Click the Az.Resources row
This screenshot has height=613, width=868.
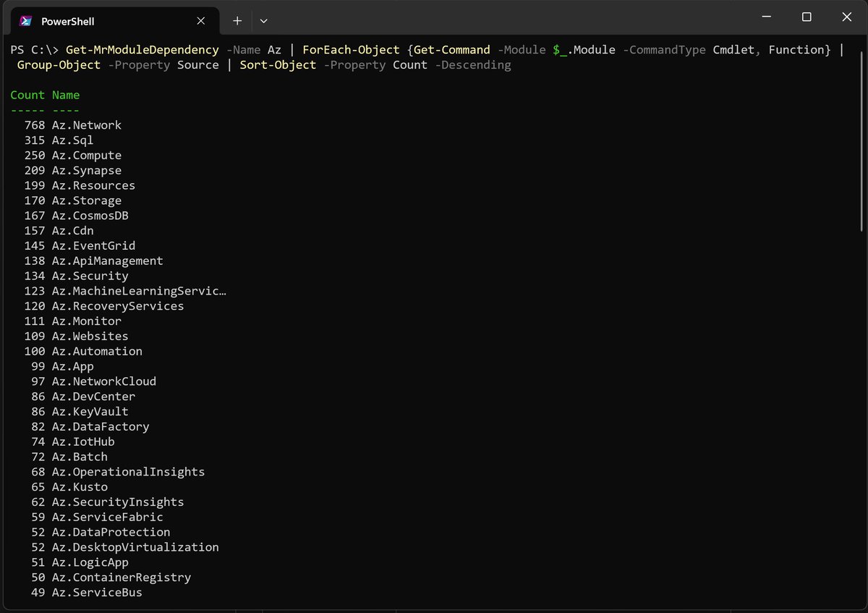80,185
